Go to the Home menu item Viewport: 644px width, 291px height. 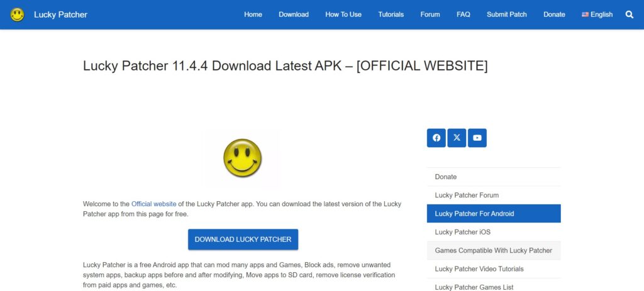click(x=253, y=14)
